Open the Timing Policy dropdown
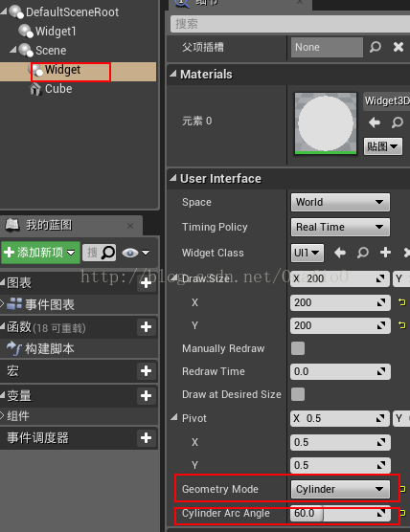The image size is (410, 532). [340, 227]
